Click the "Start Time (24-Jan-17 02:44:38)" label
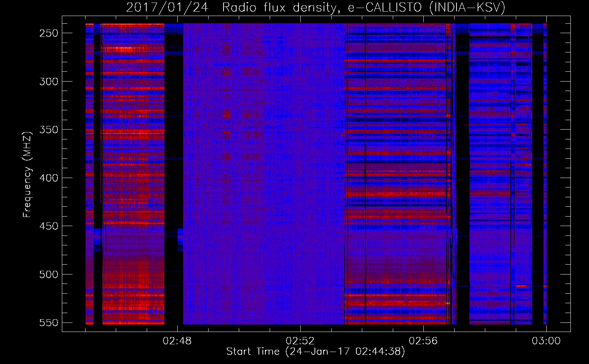The image size is (589, 364). (x=316, y=352)
